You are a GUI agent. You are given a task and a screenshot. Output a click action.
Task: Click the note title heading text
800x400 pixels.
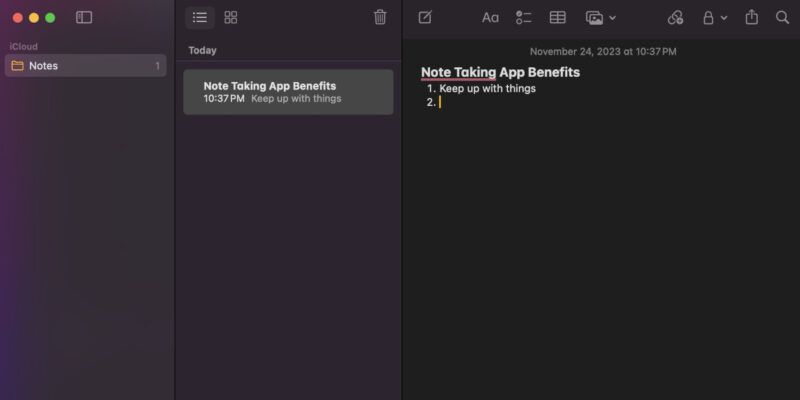pos(501,72)
